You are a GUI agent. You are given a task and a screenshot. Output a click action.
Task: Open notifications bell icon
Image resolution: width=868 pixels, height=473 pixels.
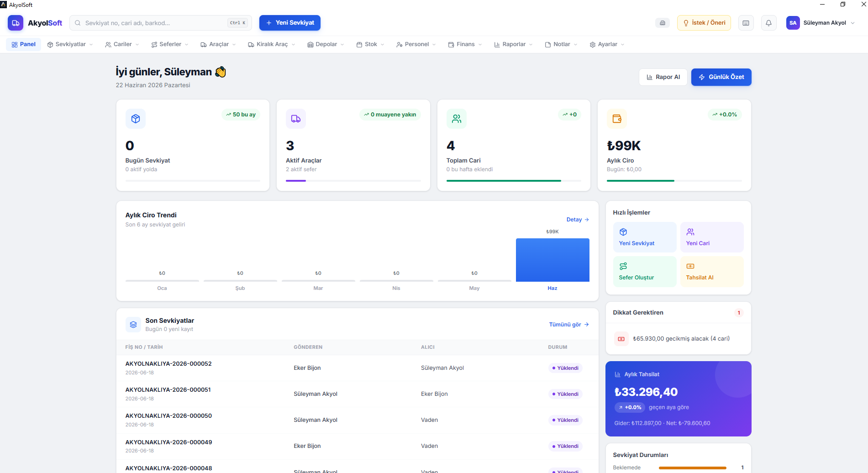click(769, 23)
